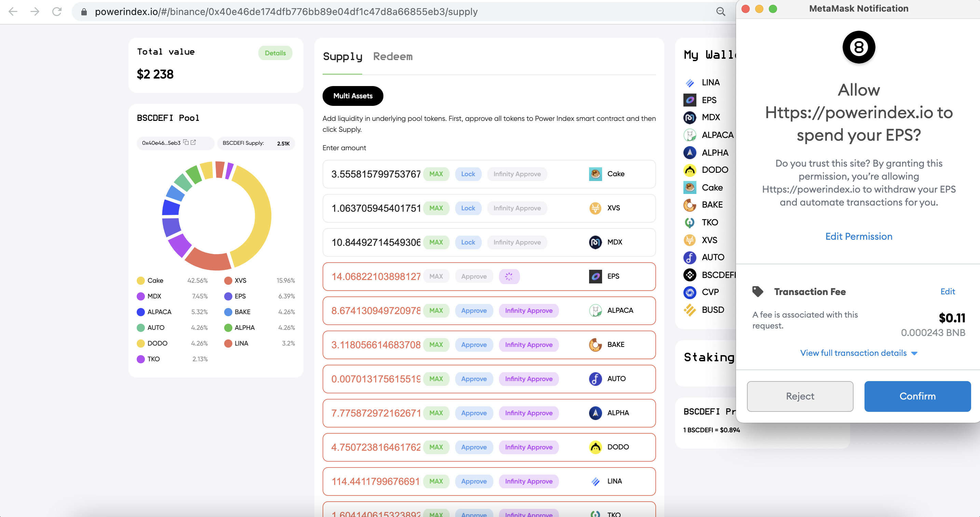
Task: Click the Cake token icon in supply row
Action: [x=595, y=174]
